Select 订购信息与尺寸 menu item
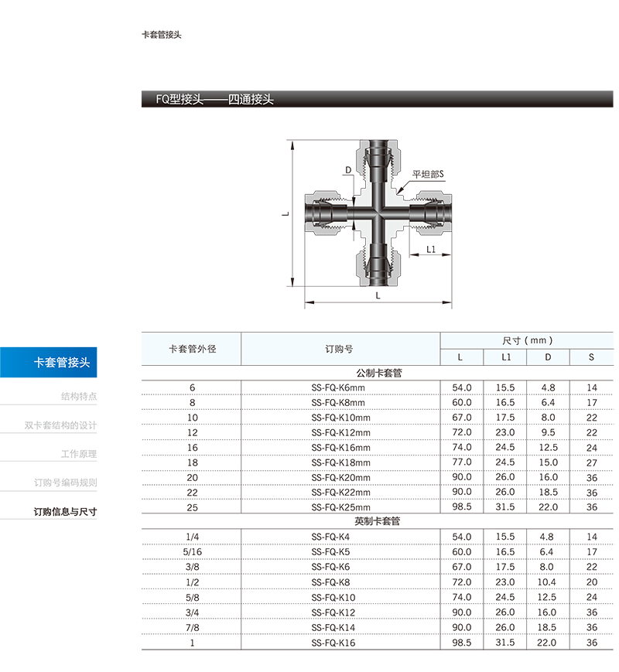This screenshot has height=672, width=619. click(x=65, y=512)
